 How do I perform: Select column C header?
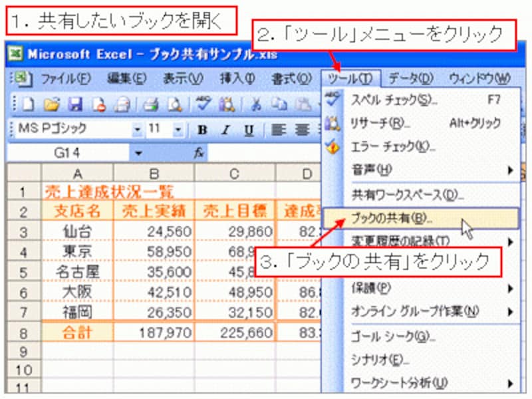click(235, 174)
